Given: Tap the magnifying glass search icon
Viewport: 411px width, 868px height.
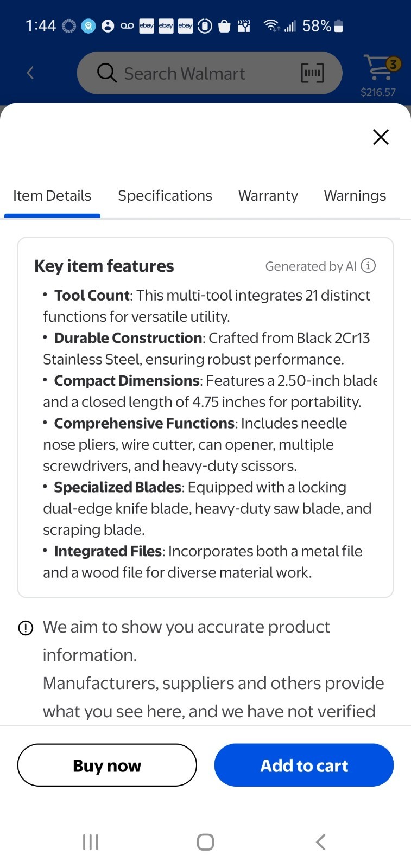Looking at the screenshot, I should tap(107, 73).
